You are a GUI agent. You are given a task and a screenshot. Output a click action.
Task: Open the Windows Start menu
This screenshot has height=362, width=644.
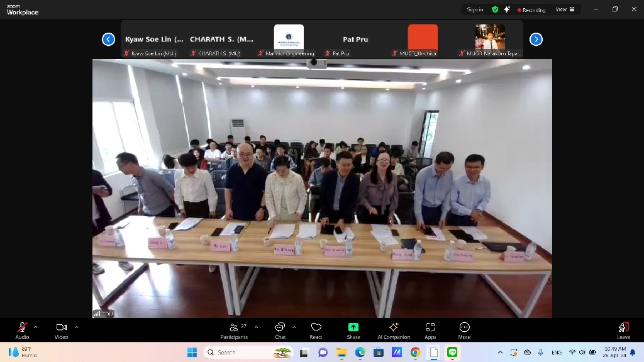tap(192, 353)
